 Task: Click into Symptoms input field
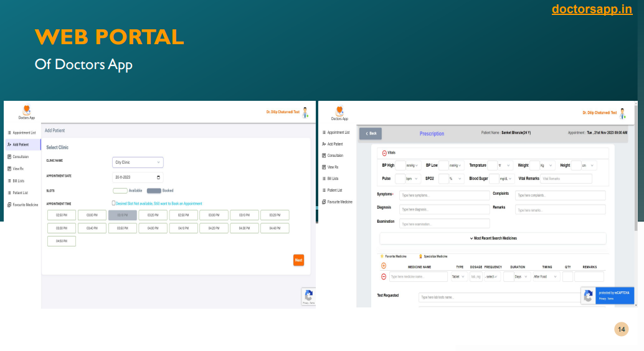pos(445,195)
